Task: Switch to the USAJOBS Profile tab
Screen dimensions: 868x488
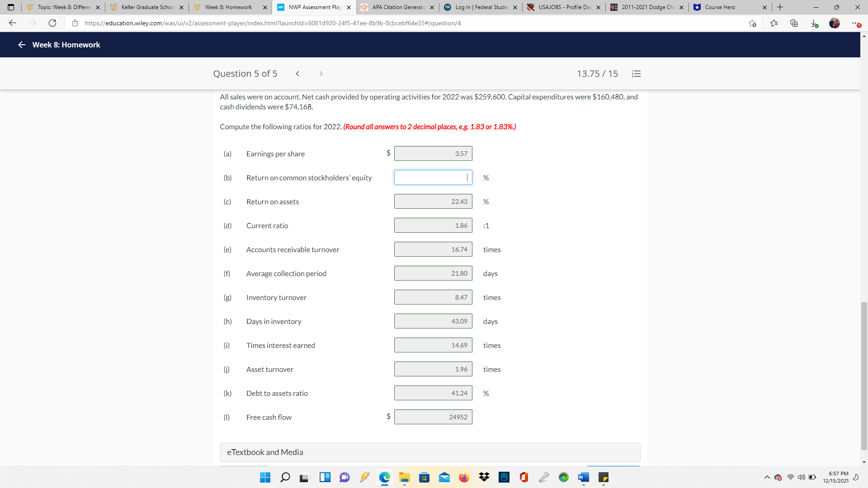Action: [563, 7]
